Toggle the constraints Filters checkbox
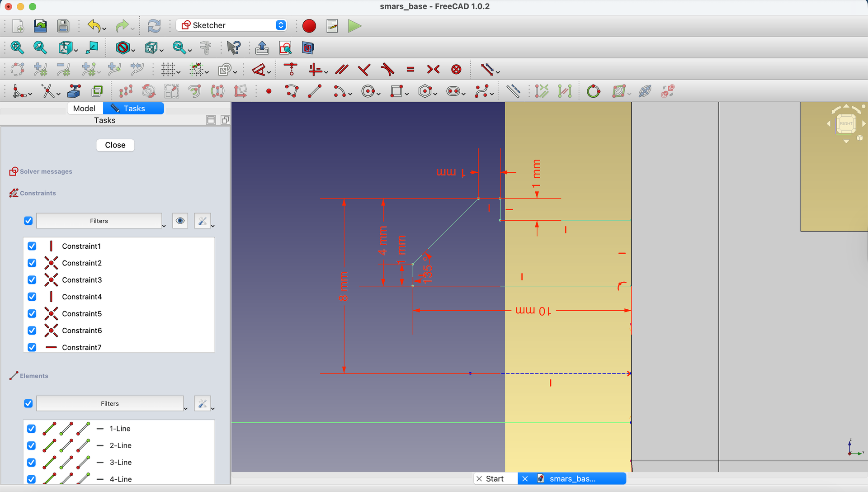This screenshot has height=492, width=868. (28, 221)
